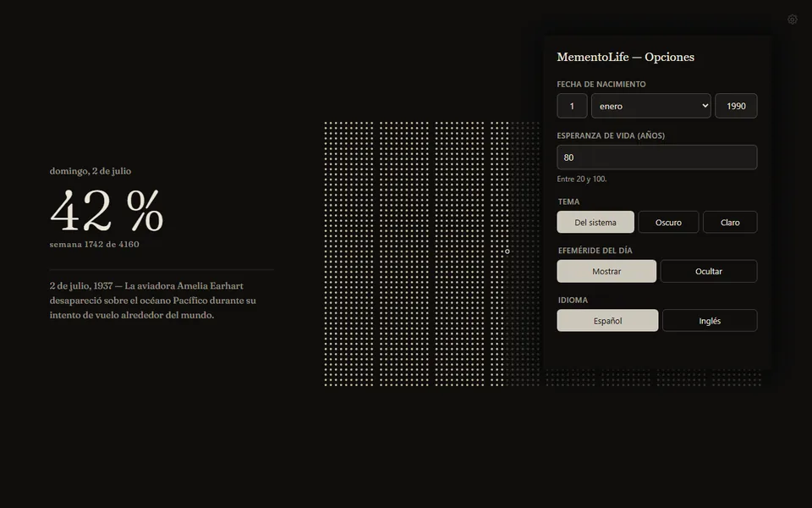Click the "MementoLife — Opciones" panel title
The image size is (812, 508).
tap(626, 57)
